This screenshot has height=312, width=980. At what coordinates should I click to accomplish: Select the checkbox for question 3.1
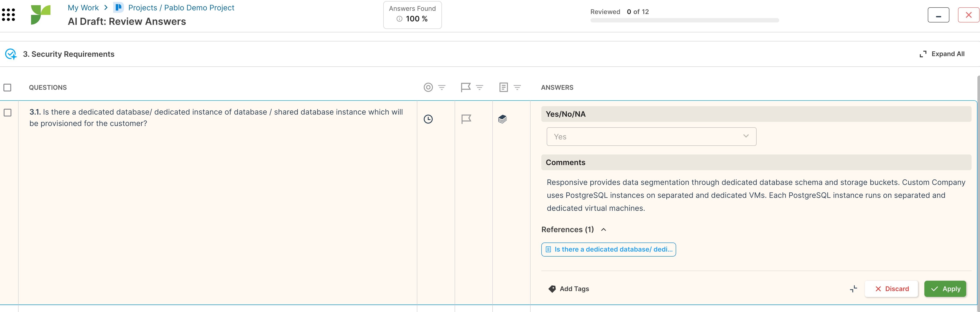point(8,112)
